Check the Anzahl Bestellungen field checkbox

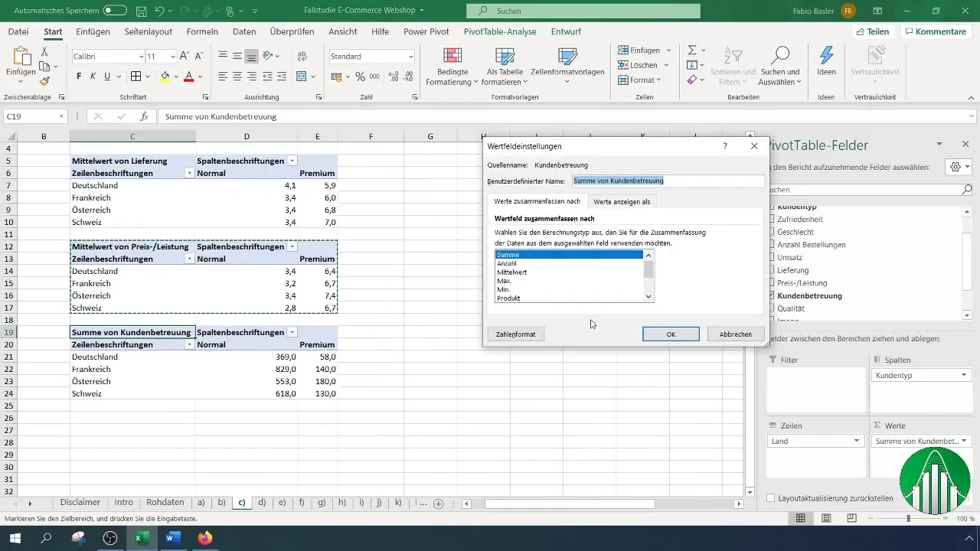click(771, 245)
